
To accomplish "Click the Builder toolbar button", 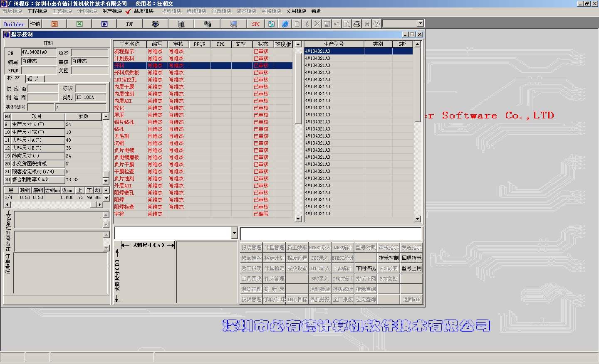I will click(14, 24).
